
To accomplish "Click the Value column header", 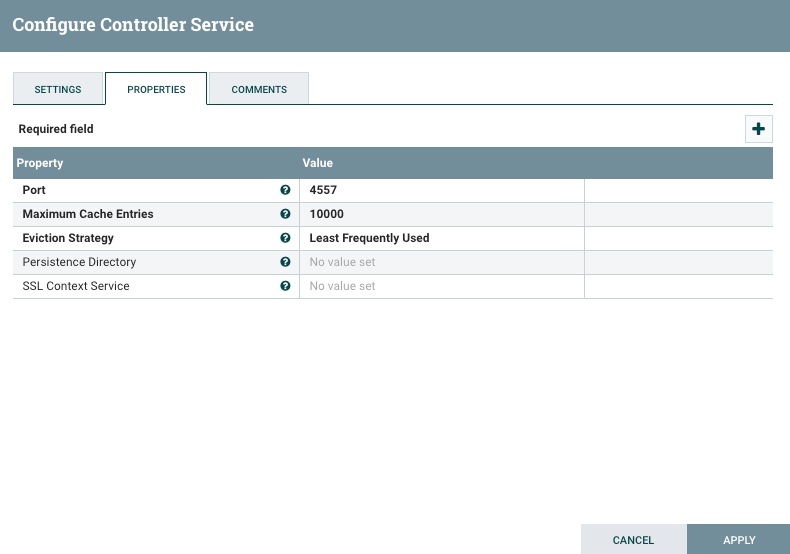I will (318, 163).
